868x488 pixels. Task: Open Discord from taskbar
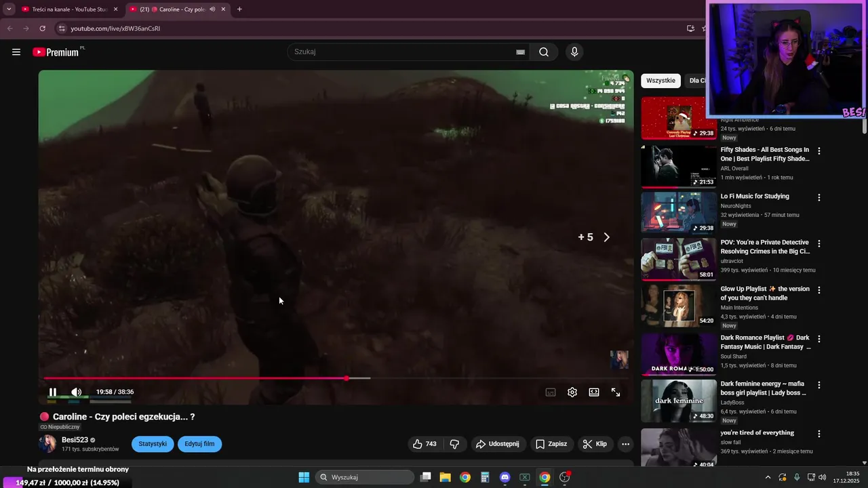coord(505,477)
